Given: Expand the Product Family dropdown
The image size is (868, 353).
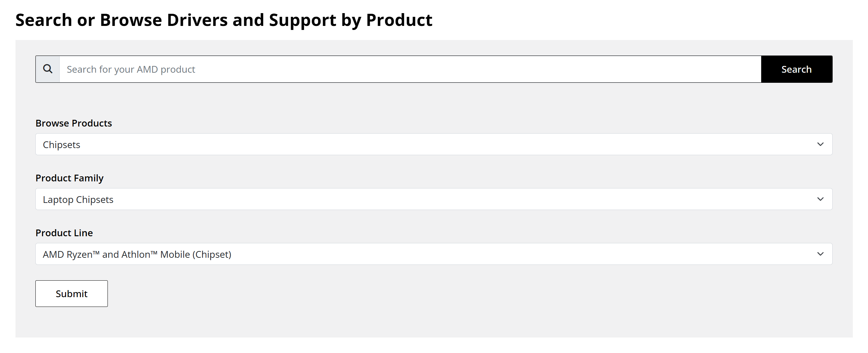Looking at the screenshot, I should click(x=433, y=199).
